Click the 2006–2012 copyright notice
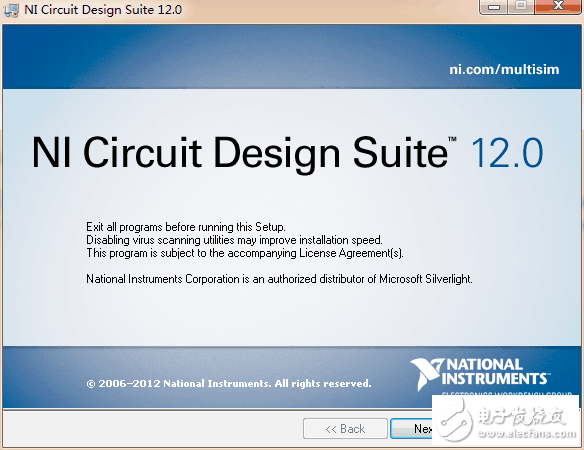This screenshot has height=450, width=584. 229,383
